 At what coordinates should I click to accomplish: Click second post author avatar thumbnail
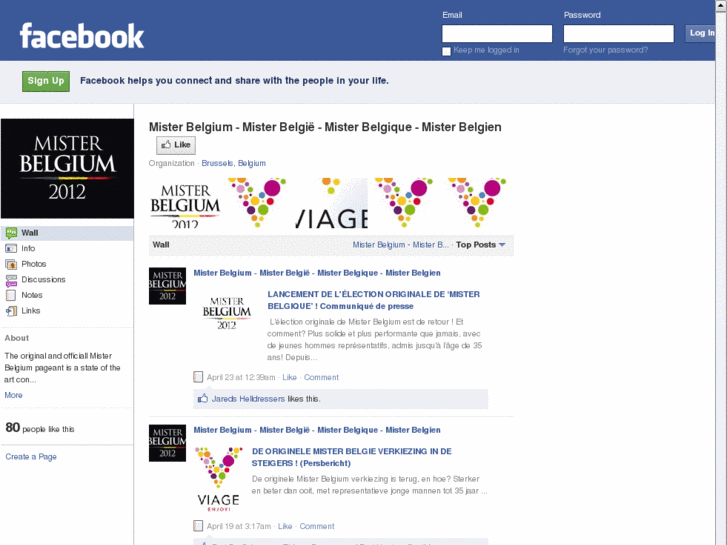coord(167,443)
